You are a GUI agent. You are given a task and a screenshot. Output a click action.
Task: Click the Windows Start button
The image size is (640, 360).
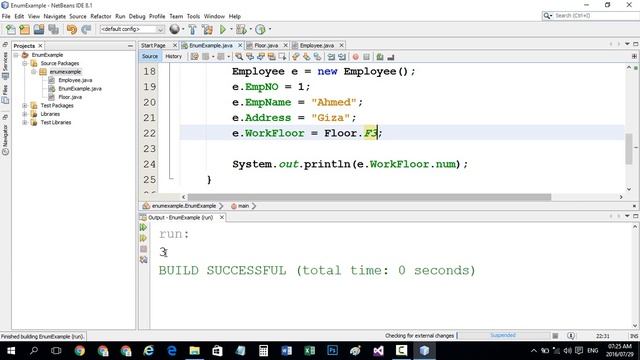[x=11, y=351]
